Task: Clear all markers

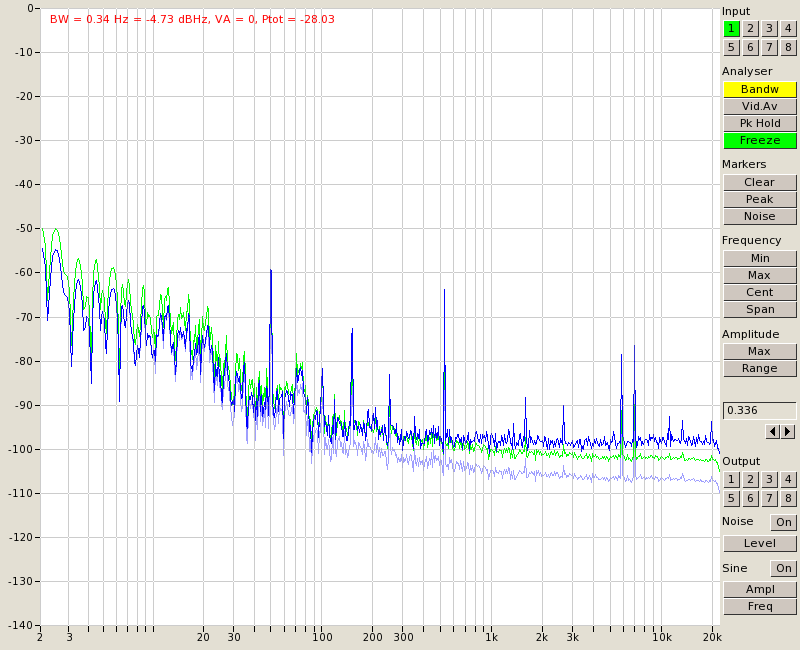Action: point(760,182)
